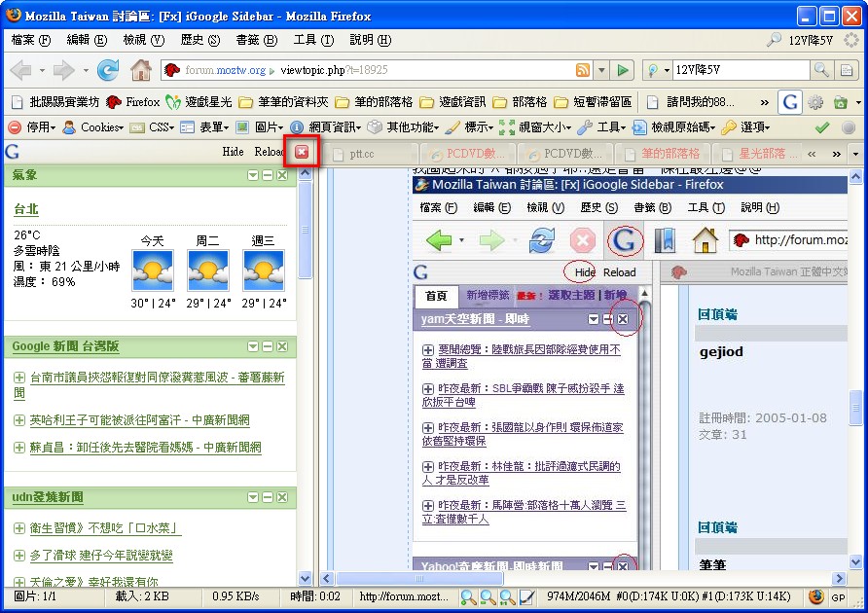868x613 pixels.
Task: Open the Cookies dropdown in developer toolbar
Action: tap(101, 127)
